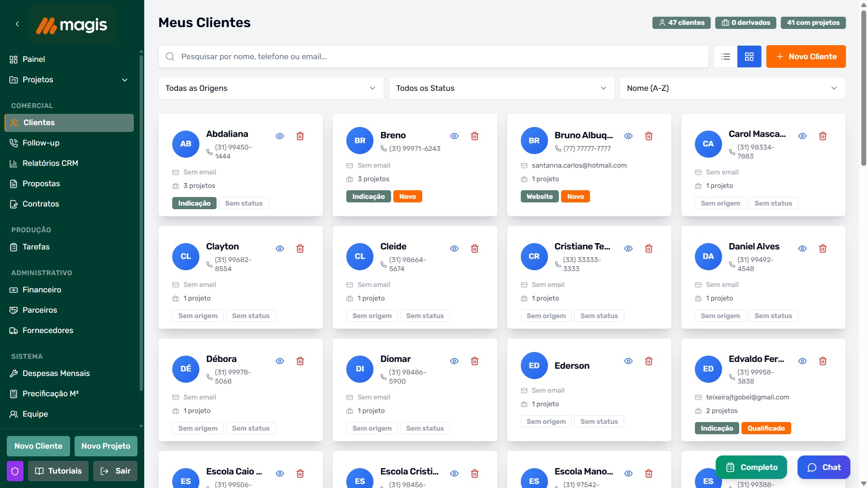Go to Financeiro section

(x=42, y=290)
